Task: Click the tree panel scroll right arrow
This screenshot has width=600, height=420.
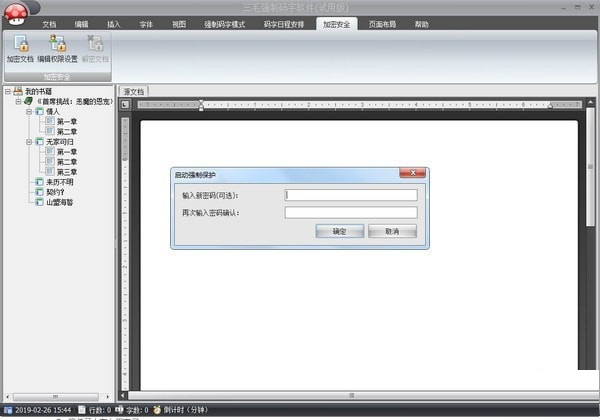Action: [108, 397]
